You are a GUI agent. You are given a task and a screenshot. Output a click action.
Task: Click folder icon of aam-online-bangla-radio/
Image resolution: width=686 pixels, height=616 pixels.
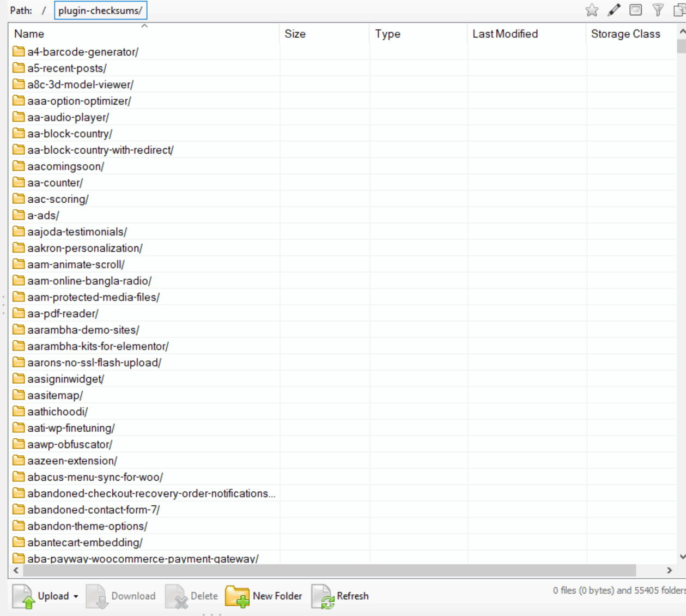coord(19,280)
